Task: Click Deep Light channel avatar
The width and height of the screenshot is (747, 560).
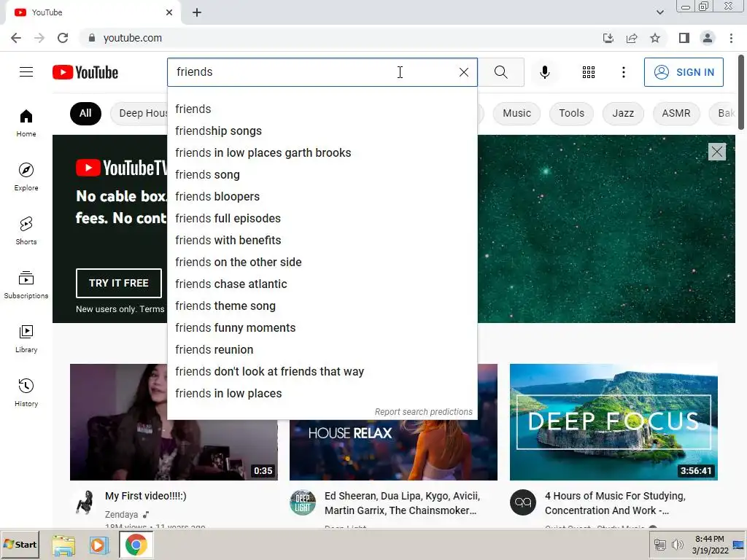Action: [x=303, y=502]
